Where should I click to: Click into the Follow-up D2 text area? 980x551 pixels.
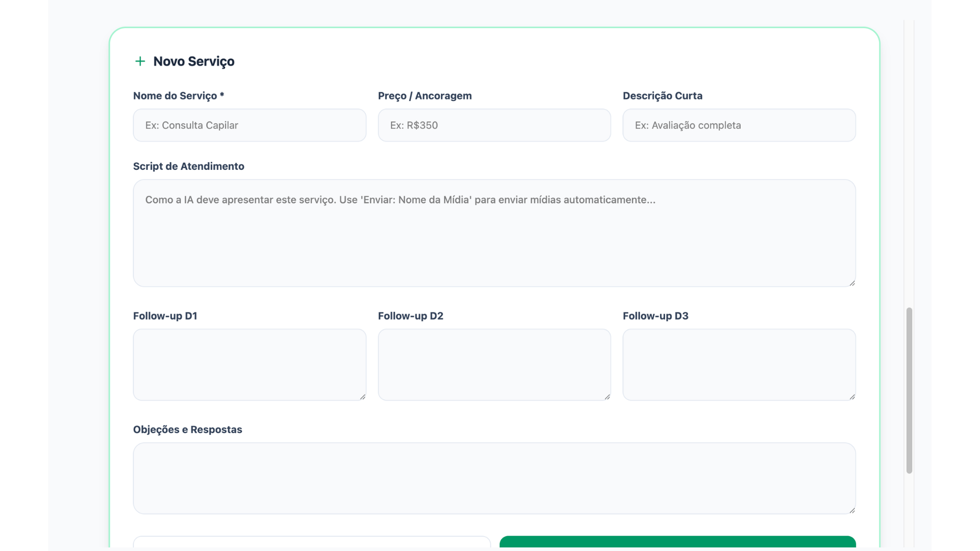coord(494,364)
